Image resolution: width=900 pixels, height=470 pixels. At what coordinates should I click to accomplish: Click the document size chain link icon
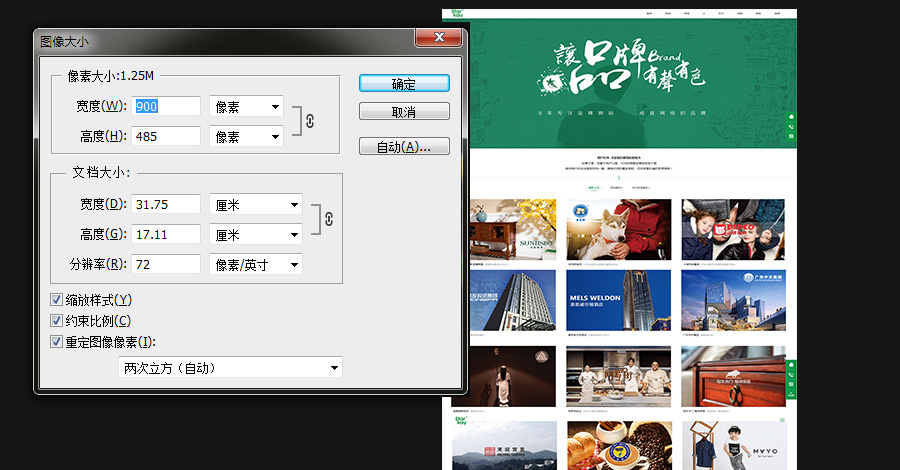pos(328,219)
